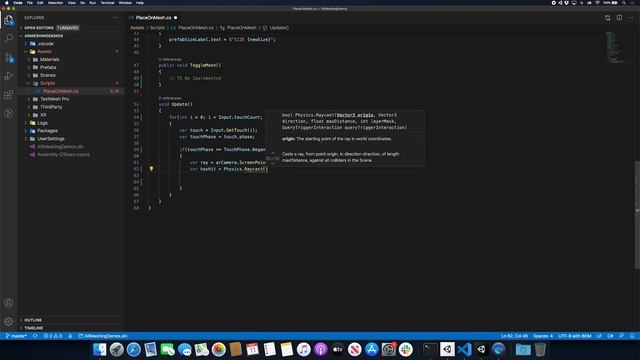Select PlaceOnMesh.cs in the file tree
The width and height of the screenshot is (640, 360).
pos(71,91)
